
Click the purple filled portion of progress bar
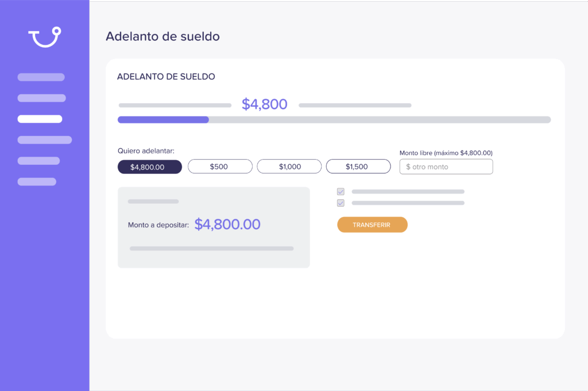coord(163,119)
